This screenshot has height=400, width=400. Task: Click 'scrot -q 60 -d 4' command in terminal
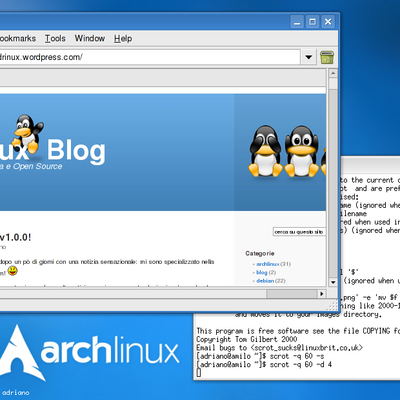click(301, 364)
